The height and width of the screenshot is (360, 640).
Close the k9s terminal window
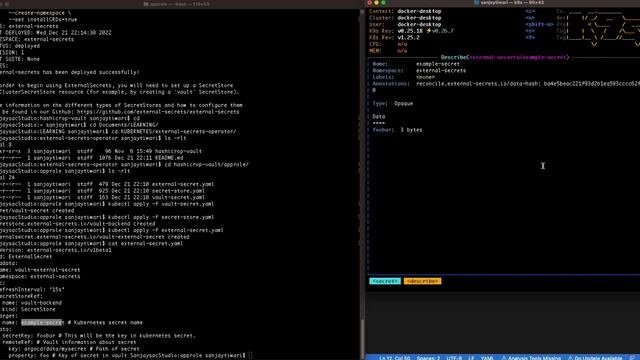point(369,2)
